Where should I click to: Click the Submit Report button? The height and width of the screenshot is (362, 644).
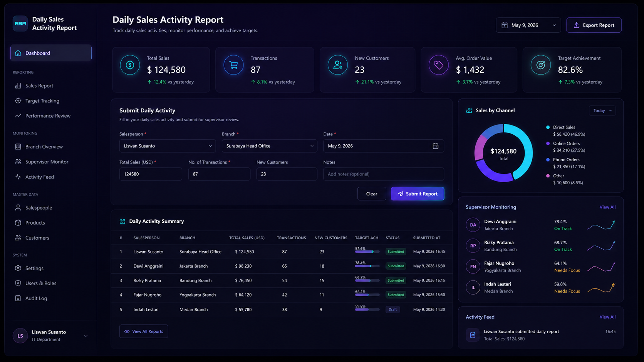(418, 194)
